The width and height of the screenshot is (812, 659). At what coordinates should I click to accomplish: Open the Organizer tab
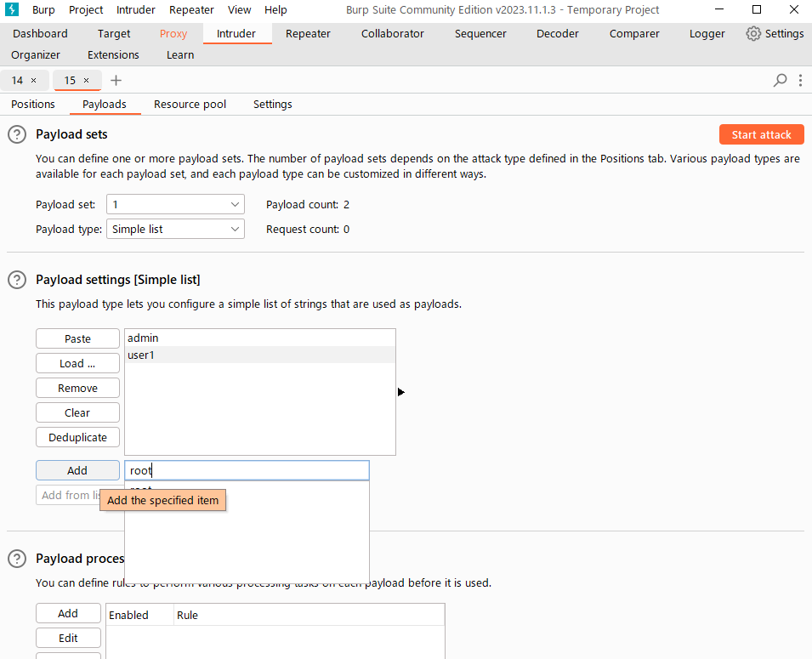click(x=36, y=55)
